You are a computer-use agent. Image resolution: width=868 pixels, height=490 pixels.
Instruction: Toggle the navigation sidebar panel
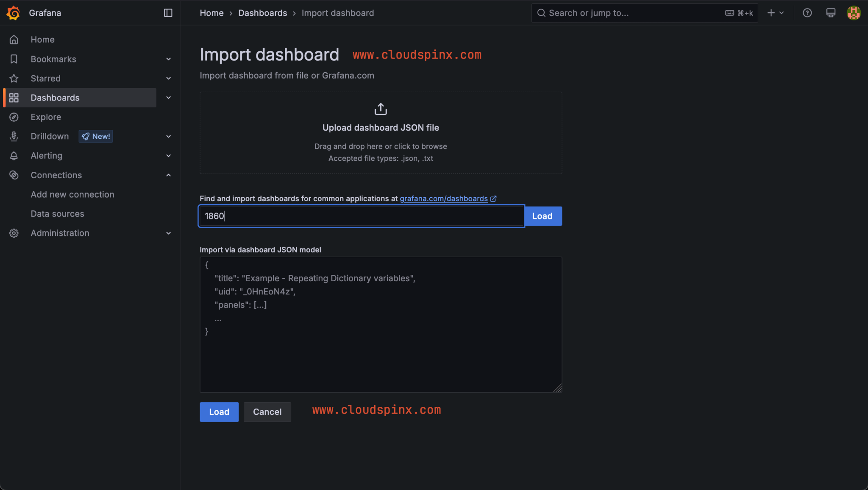[x=168, y=13]
